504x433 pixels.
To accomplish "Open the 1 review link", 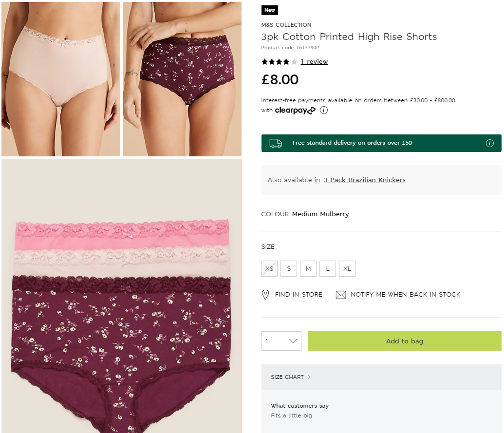I will coord(314,62).
